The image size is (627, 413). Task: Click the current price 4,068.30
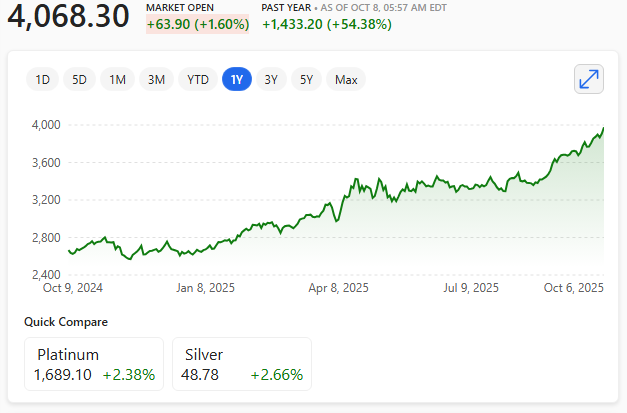click(68, 17)
